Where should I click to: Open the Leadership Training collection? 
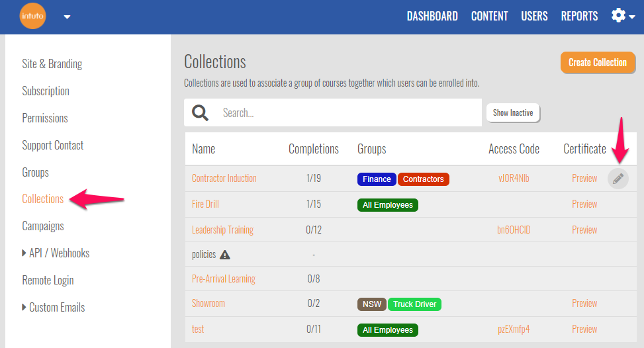click(x=222, y=230)
